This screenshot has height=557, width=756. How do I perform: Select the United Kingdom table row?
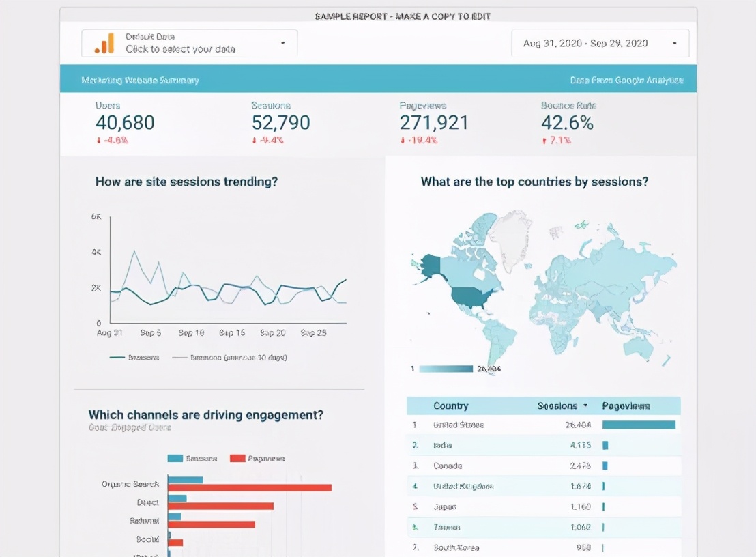coord(543,486)
